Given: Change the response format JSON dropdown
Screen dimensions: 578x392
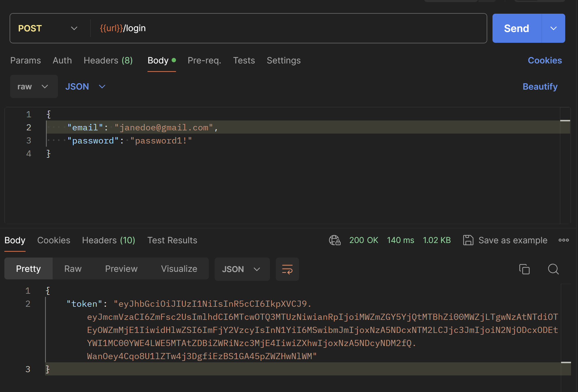Looking at the screenshot, I should pyautogui.click(x=242, y=269).
